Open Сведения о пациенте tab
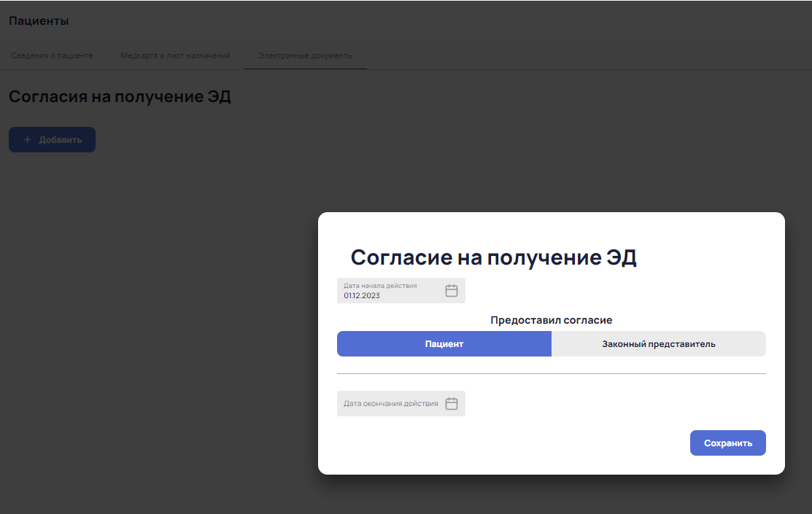The width and height of the screenshot is (812, 514). coord(52,55)
